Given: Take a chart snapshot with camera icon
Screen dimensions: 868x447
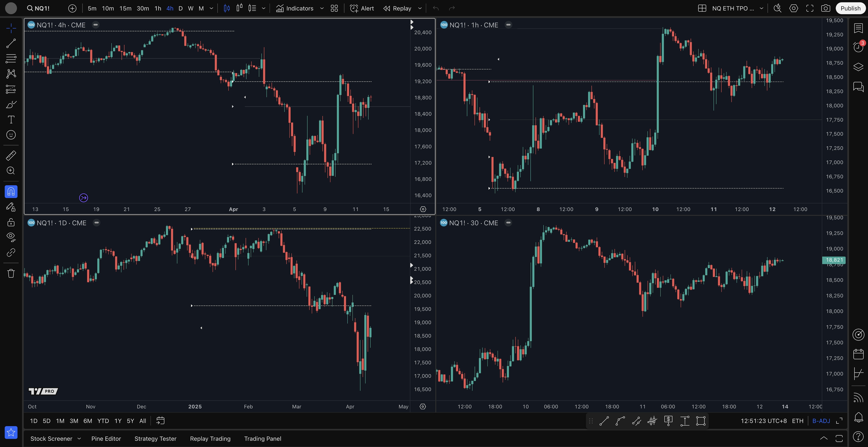Looking at the screenshot, I should [825, 8].
